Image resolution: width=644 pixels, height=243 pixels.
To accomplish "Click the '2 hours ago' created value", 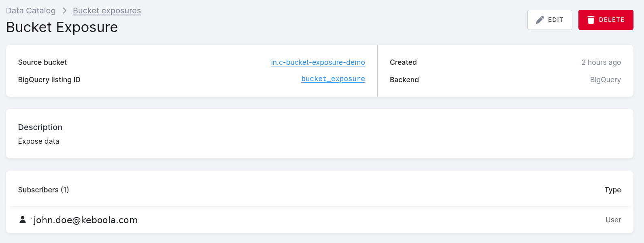I will point(601,62).
